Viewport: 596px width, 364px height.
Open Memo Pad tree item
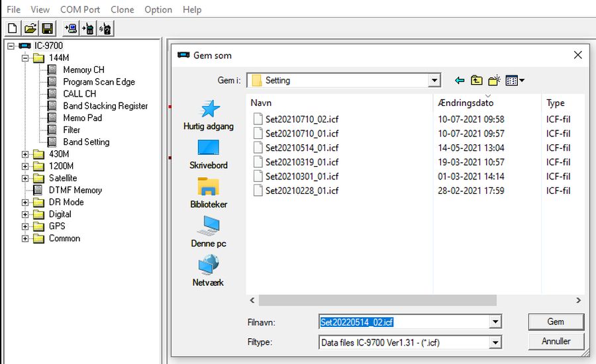point(83,118)
